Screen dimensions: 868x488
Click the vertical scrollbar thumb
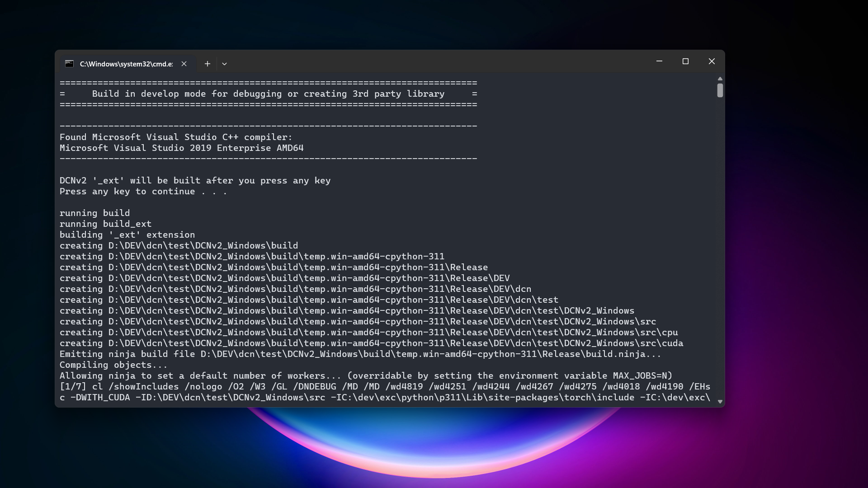[x=720, y=90]
